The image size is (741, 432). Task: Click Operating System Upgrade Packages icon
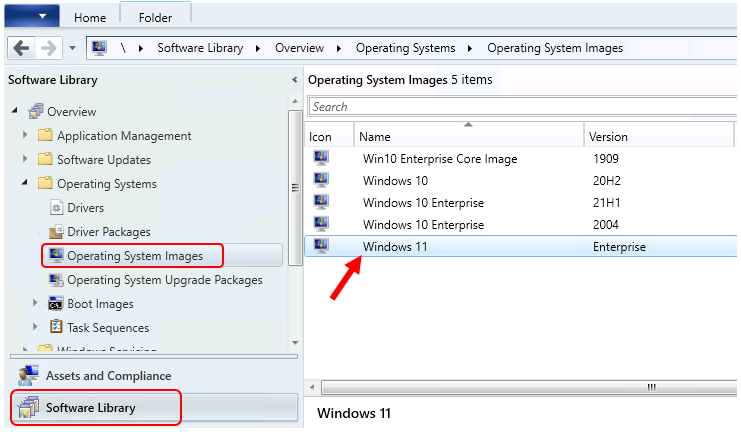[56, 280]
